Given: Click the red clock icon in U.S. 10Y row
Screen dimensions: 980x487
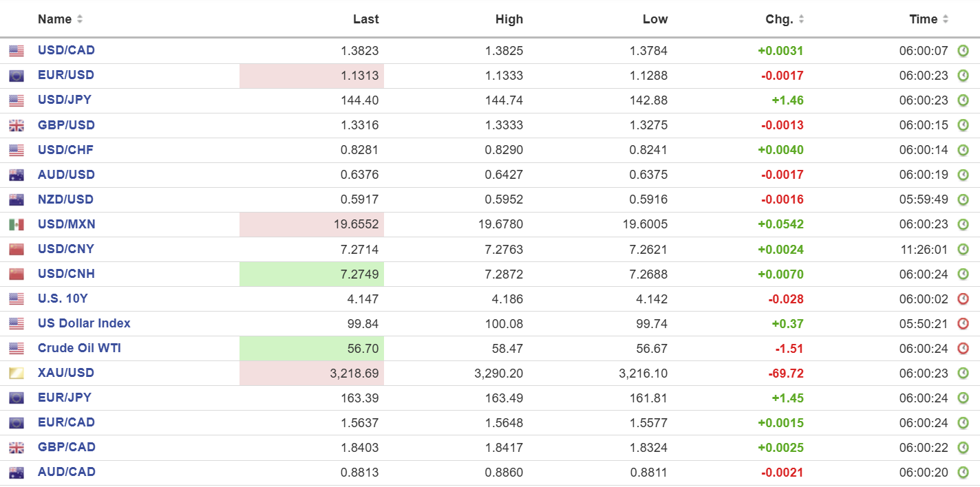Looking at the screenshot, I should pos(963,299).
